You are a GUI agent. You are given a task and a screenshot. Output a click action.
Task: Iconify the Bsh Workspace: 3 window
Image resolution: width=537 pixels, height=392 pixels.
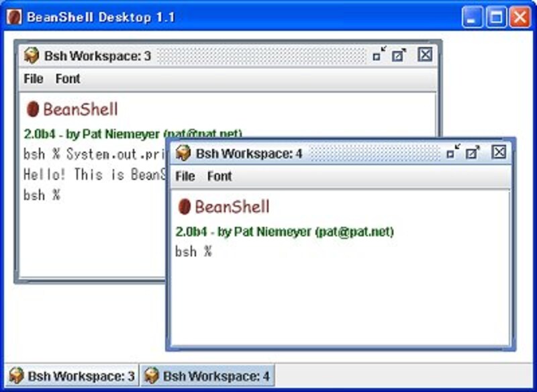(x=379, y=54)
